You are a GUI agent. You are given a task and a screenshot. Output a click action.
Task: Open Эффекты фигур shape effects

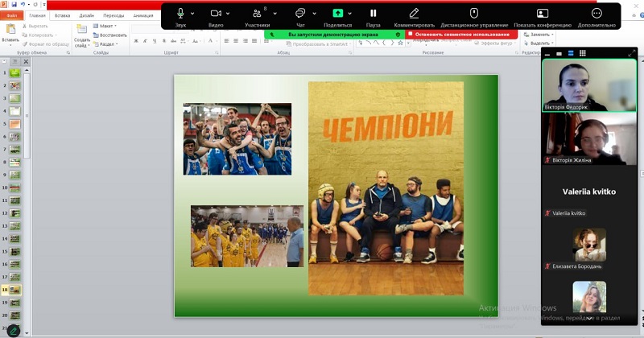click(x=494, y=43)
